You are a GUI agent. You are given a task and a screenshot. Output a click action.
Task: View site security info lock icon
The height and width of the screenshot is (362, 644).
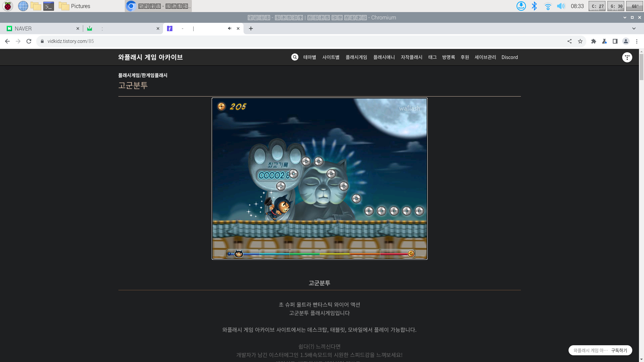[42, 41]
